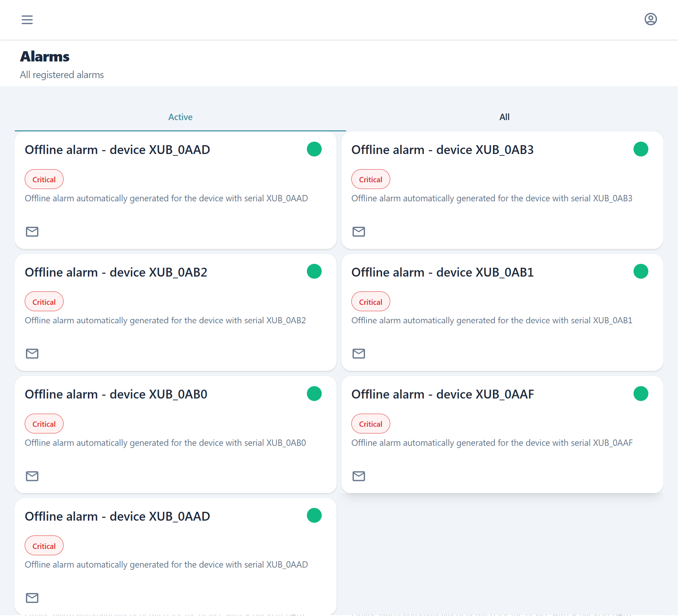678x616 pixels.
Task: Click green status dot on XUB_0AB2 alarm
Action: pyautogui.click(x=314, y=271)
